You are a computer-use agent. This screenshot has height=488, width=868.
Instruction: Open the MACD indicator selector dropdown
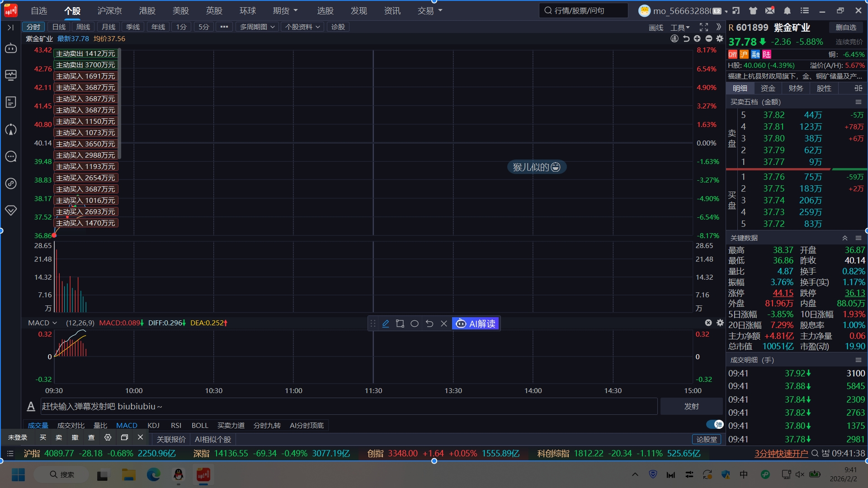coord(42,323)
